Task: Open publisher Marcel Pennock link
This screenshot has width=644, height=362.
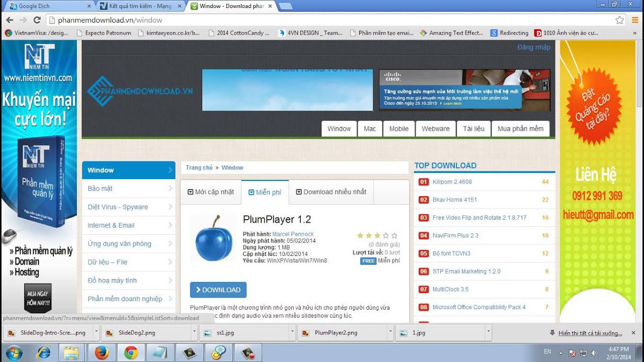Action: pos(293,234)
